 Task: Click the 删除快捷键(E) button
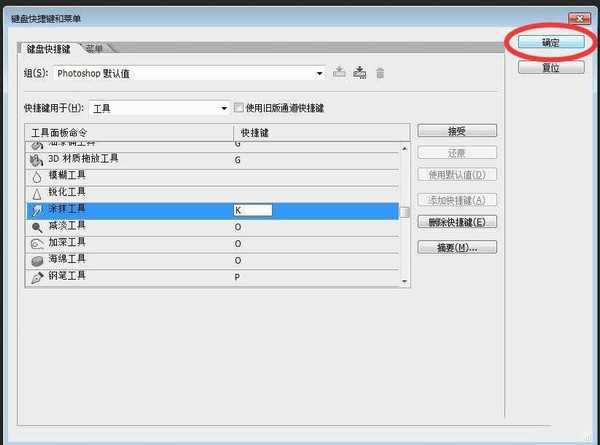457,222
